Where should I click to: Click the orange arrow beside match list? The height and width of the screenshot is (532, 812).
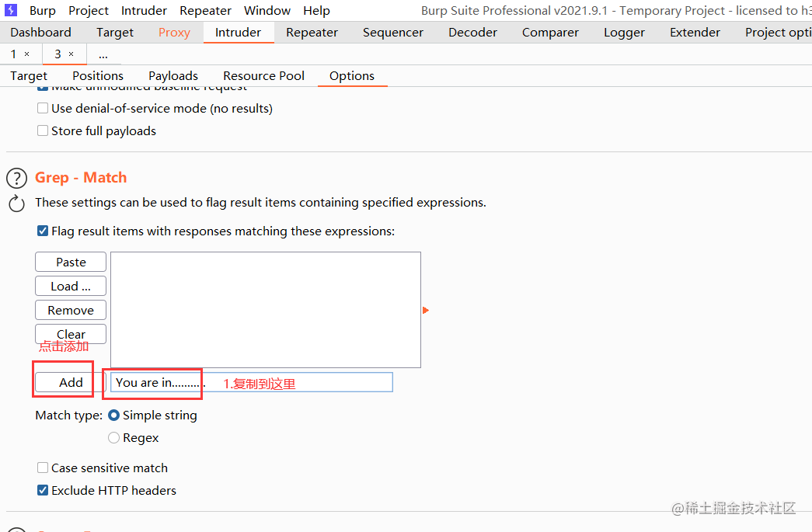click(426, 311)
